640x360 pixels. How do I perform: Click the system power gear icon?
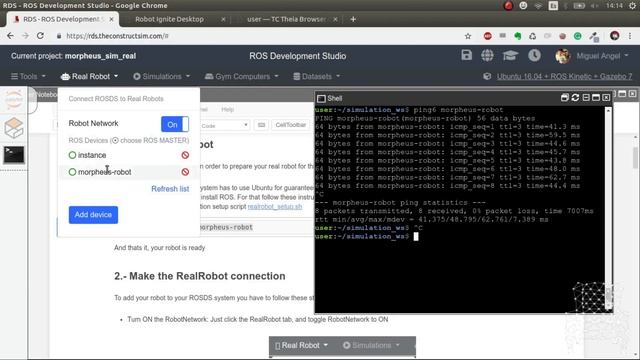coord(633,6)
